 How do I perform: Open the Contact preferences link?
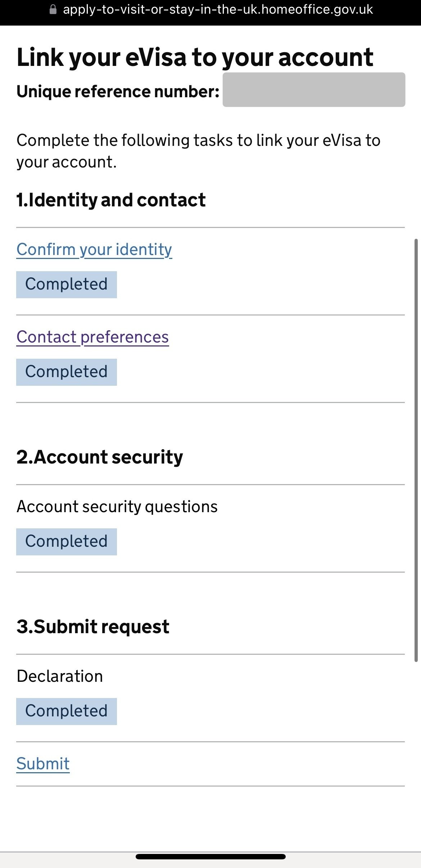point(92,337)
